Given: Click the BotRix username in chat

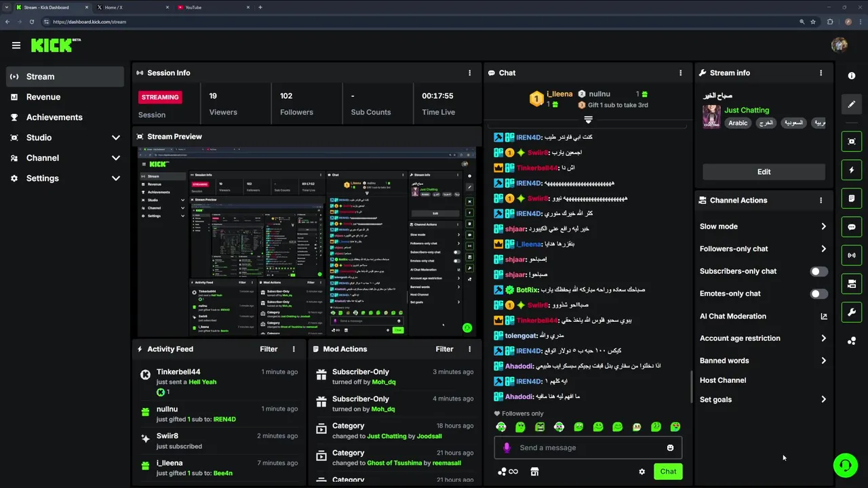Looking at the screenshot, I should 527,290.
